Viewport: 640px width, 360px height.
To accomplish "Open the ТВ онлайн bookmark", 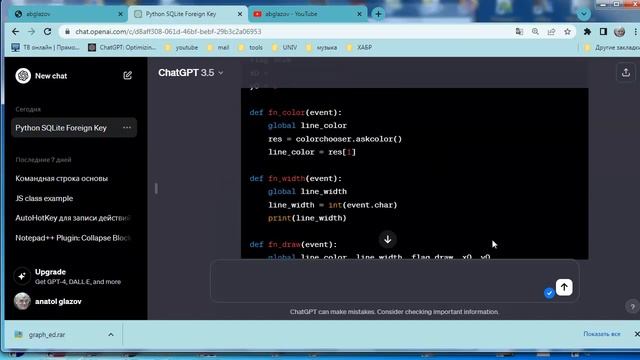I will click(x=46, y=47).
